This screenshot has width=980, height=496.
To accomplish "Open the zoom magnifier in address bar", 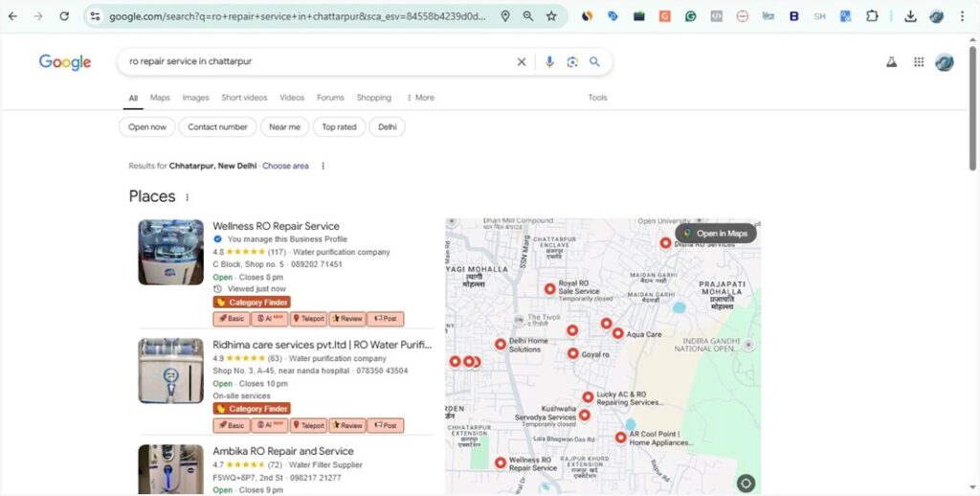I will click(x=528, y=16).
